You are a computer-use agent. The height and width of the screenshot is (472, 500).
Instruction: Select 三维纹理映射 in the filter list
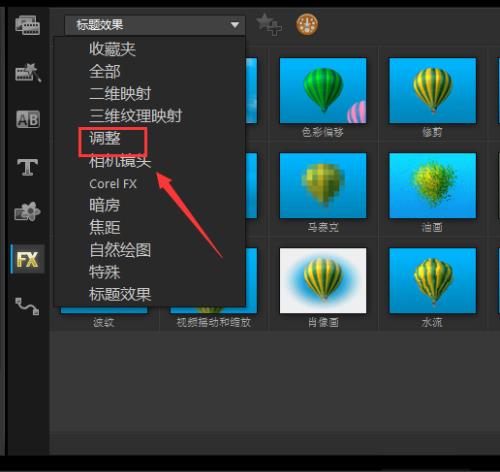coord(135,116)
